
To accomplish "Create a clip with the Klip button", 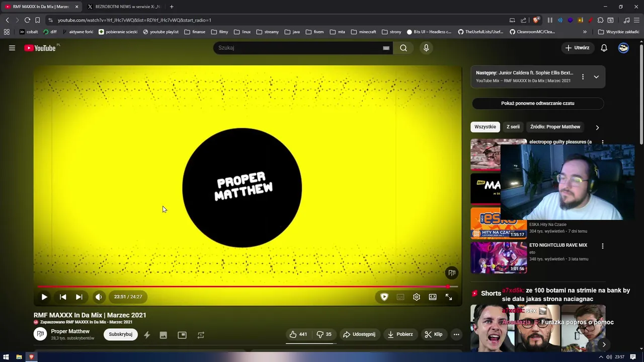I will pos(433,334).
